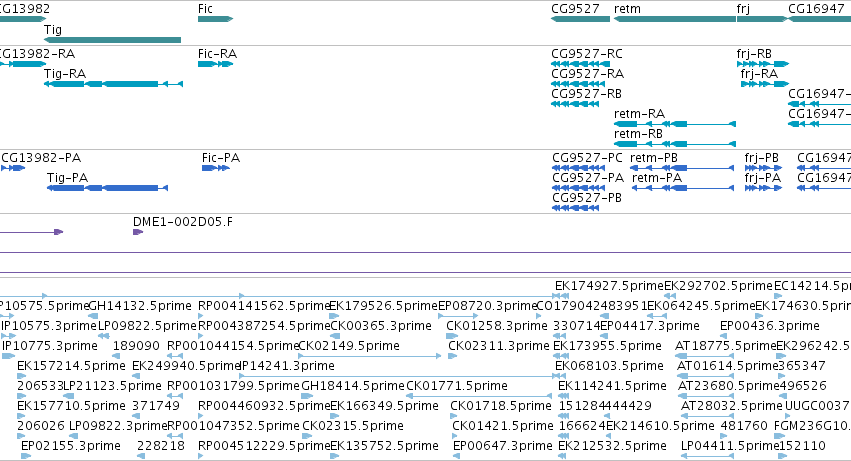Click the EK068103.5prime EST label
This screenshot has height=461, width=851.
pyautogui.click(x=609, y=366)
